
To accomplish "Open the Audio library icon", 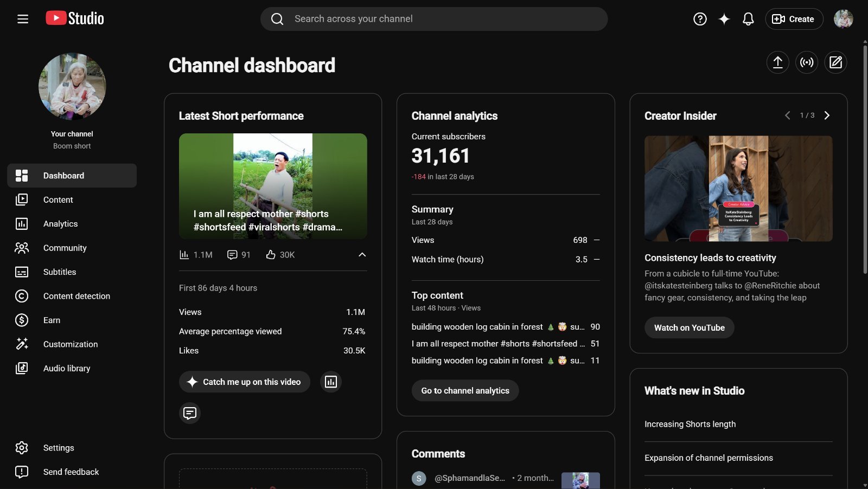I will [22, 368].
